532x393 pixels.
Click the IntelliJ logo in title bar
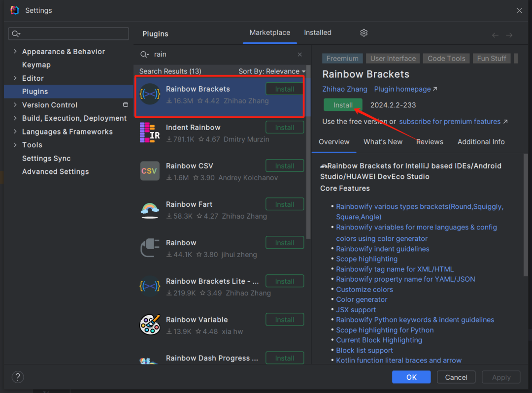(x=15, y=10)
